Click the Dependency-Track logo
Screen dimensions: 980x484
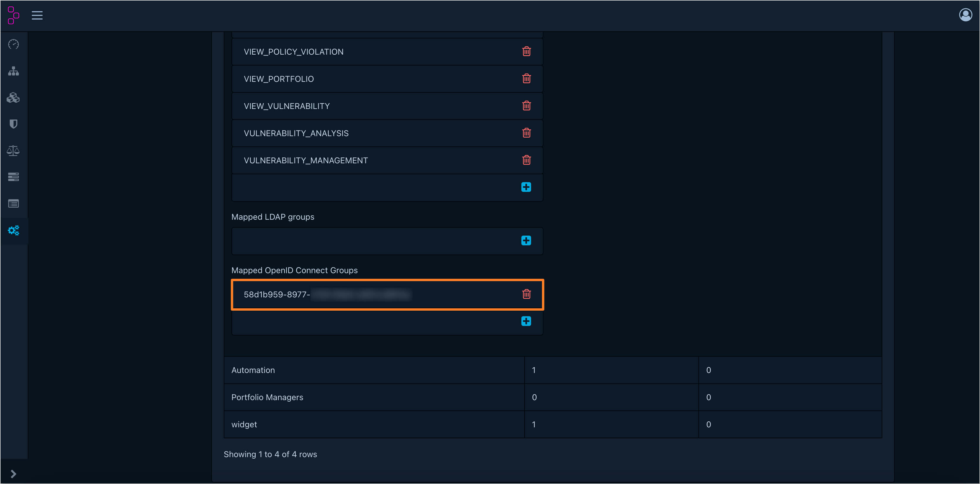tap(14, 15)
